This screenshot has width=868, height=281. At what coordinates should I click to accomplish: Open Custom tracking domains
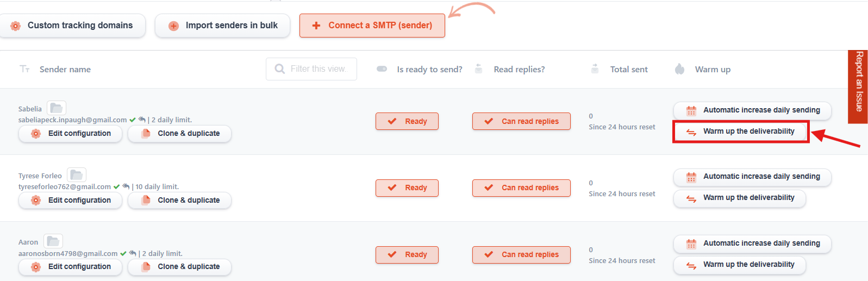(x=72, y=26)
